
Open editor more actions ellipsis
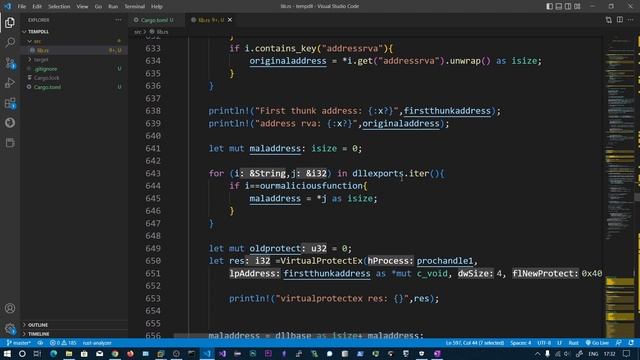(x=631, y=20)
